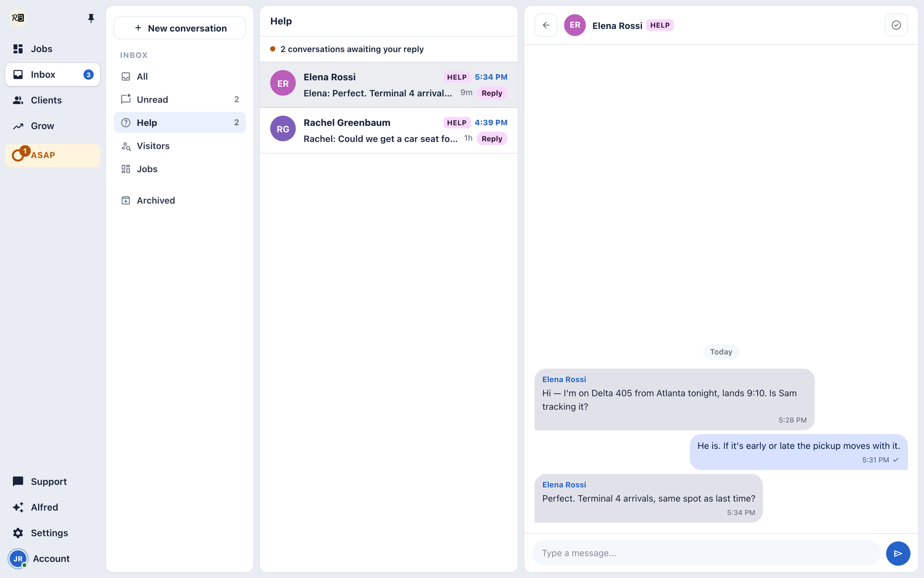The height and width of the screenshot is (578, 924).
Task: Click the Clients people icon
Action: click(x=18, y=100)
